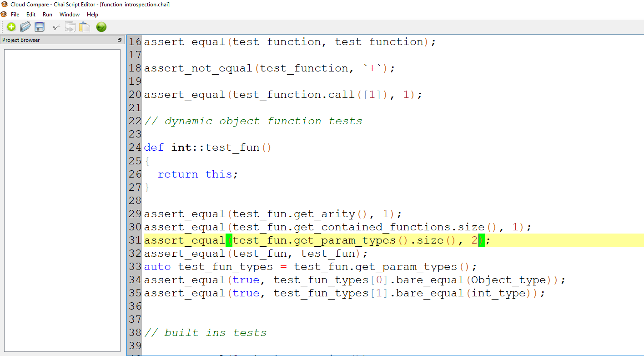This screenshot has height=356, width=644.
Task: Click the green New script icon
Action: (x=11, y=27)
